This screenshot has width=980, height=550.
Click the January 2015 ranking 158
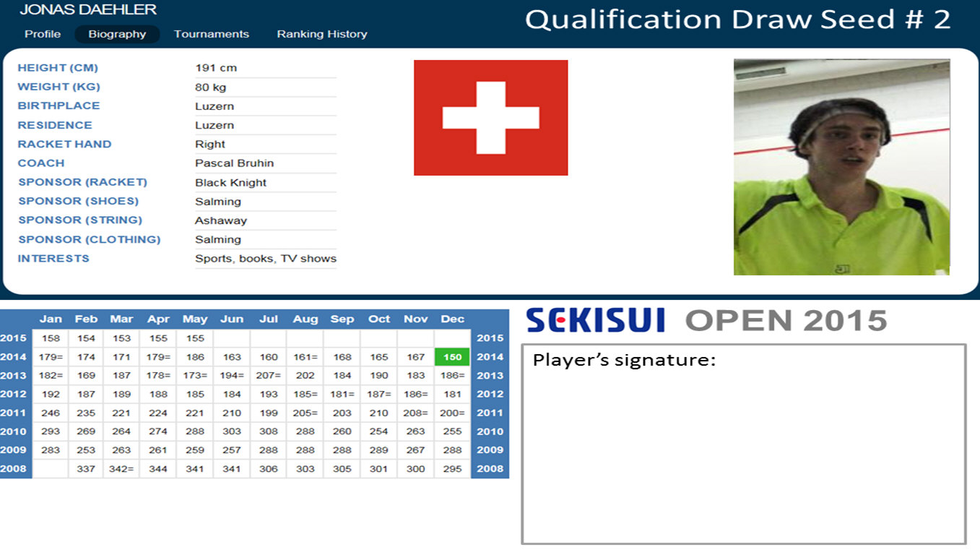(51, 338)
